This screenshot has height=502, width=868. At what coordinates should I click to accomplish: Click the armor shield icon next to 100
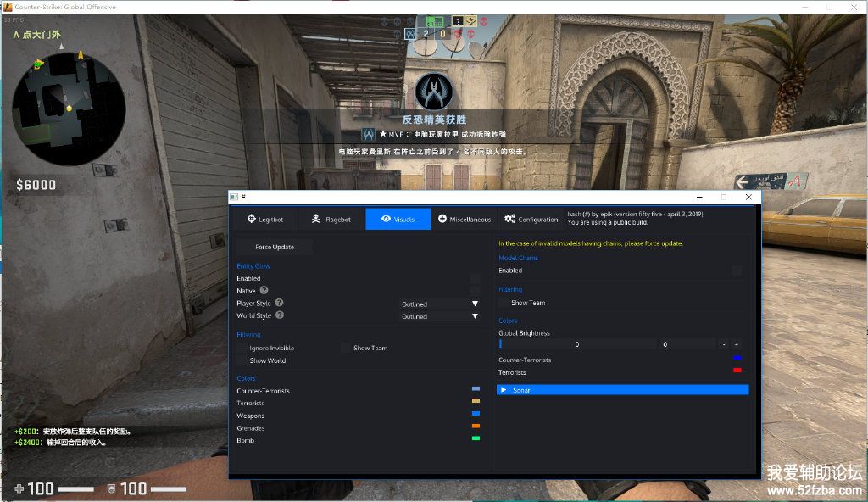111,488
